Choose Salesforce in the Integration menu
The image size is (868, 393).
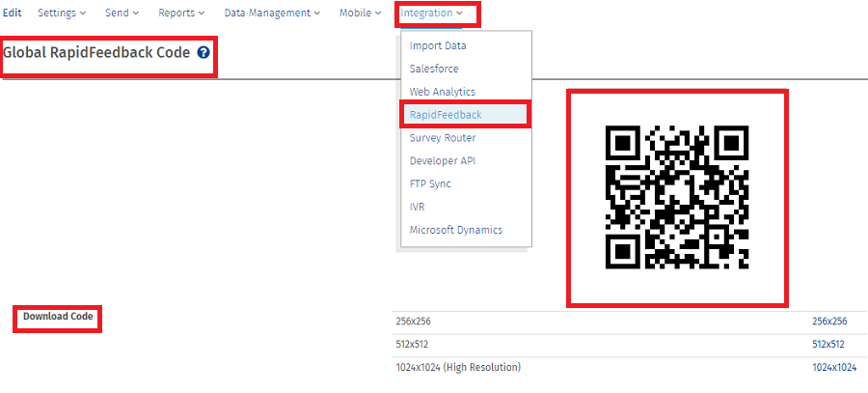[x=434, y=69]
